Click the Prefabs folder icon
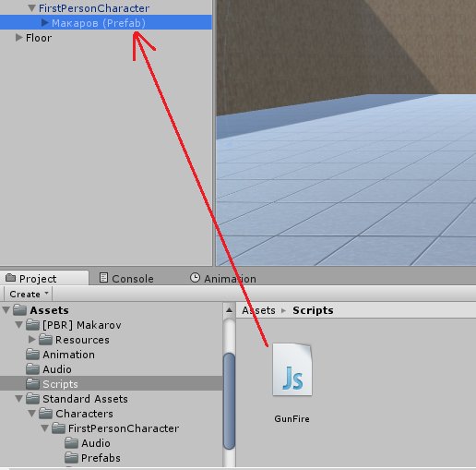This screenshot has width=476, height=470. [x=71, y=458]
